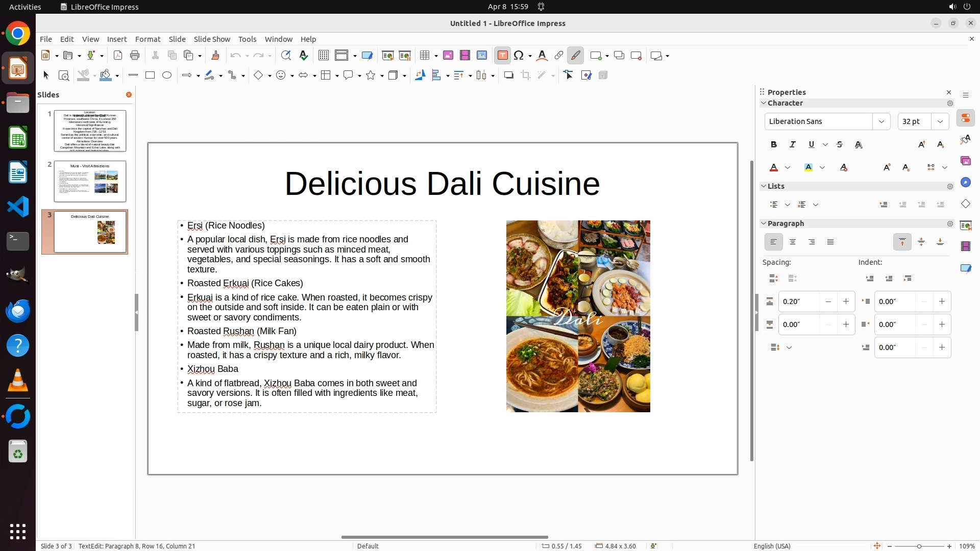This screenshot has width=980, height=551.
Task: Launch Thunderbird from the dock
Action: tap(18, 311)
